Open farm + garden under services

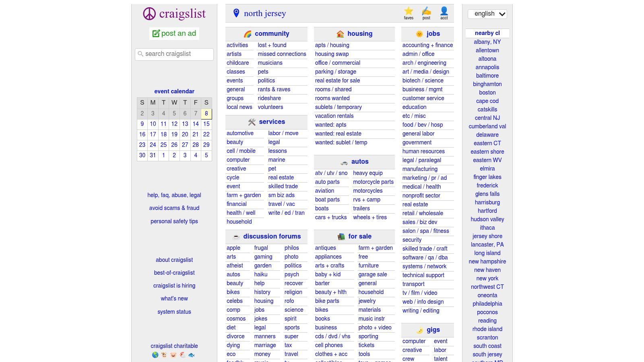point(244,195)
